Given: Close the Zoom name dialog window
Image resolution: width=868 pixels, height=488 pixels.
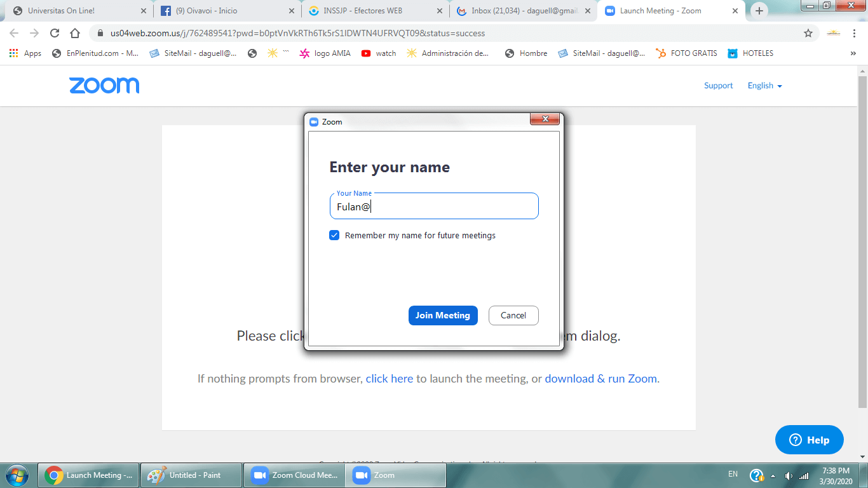Looking at the screenshot, I should (x=545, y=119).
